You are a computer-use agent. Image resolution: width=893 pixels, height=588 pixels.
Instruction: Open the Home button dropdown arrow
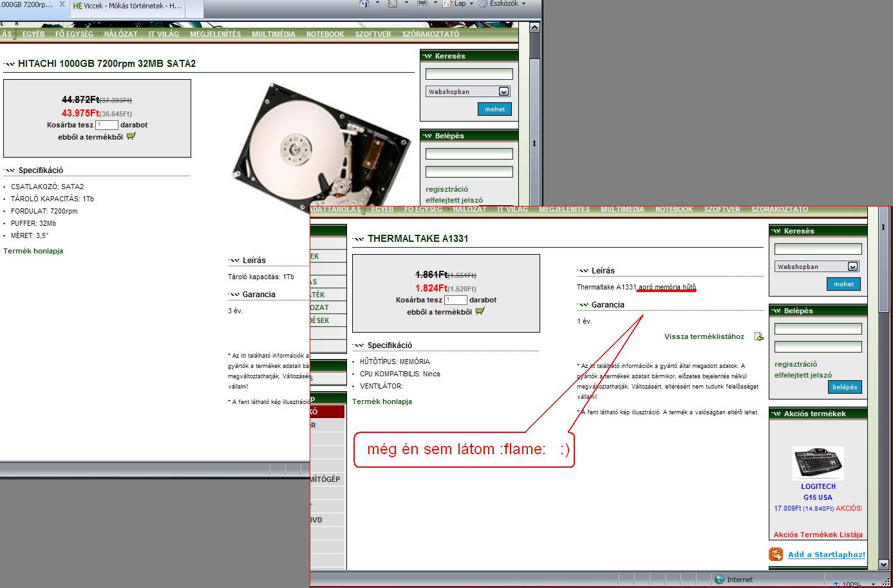tap(377, 3)
